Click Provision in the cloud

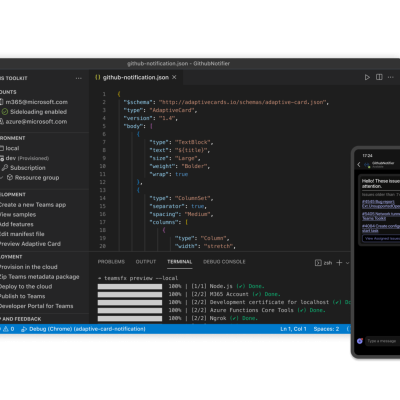(28, 267)
